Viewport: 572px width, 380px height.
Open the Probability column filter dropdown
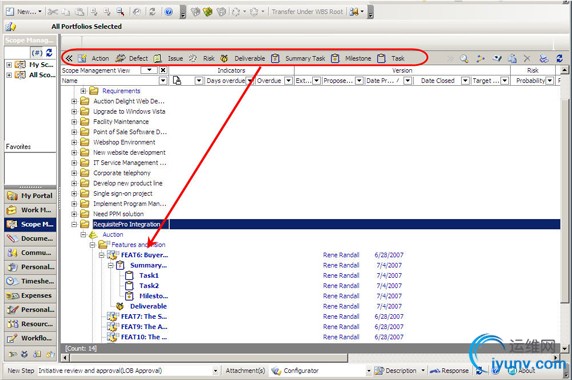(x=550, y=81)
